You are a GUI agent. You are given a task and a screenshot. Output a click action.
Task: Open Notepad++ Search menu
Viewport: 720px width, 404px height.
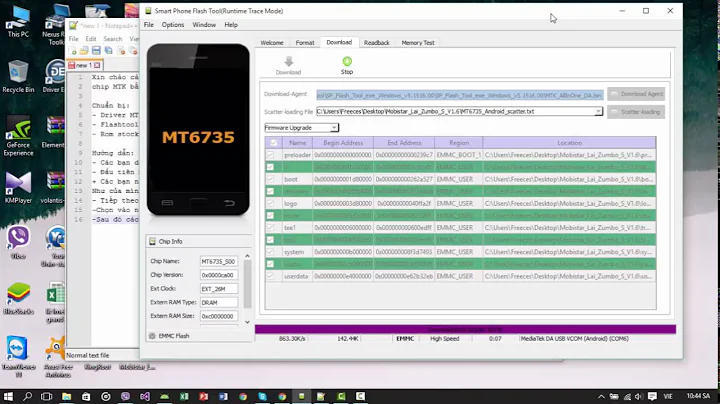tap(112, 39)
